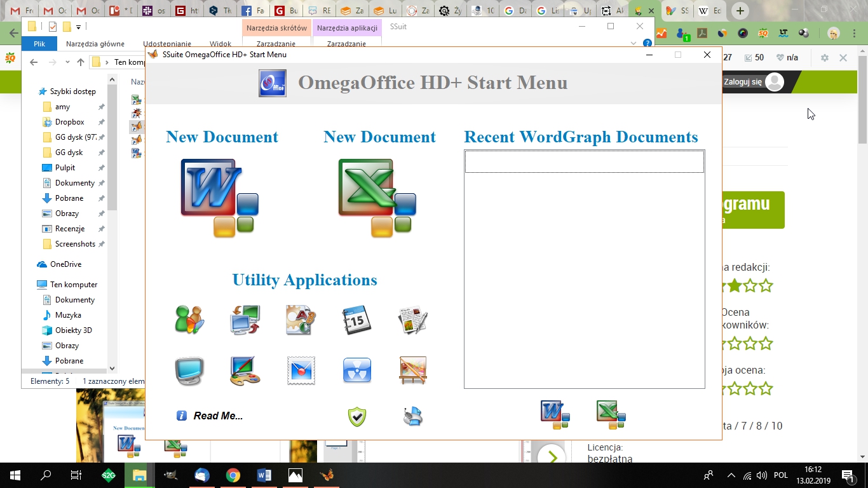Open the two-monitor transfer utility icon
Screen dimensions: 868x488
245,320
